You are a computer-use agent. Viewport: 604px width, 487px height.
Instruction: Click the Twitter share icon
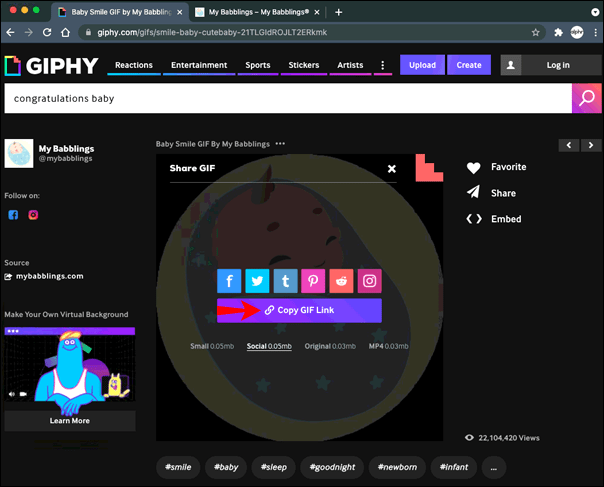click(257, 282)
